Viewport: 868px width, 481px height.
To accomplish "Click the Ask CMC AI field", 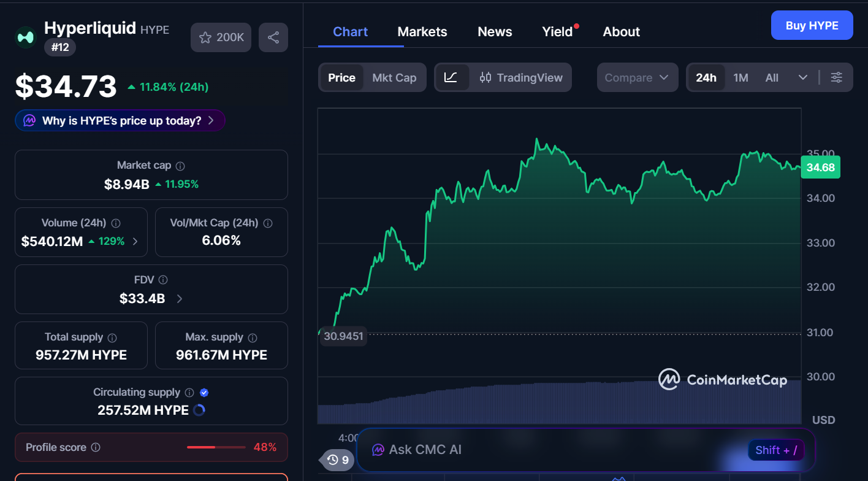I will coord(552,450).
